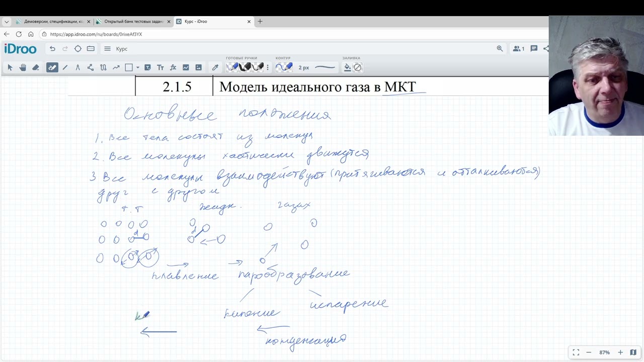The image size is (644, 362).
Task: Activate the eyedropper color picker
Action: tap(215, 67)
